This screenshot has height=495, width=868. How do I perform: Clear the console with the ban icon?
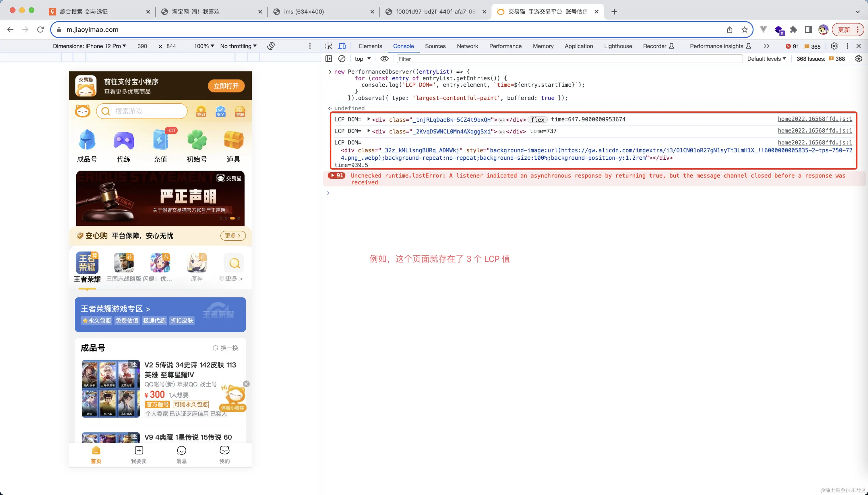pos(342,59)
